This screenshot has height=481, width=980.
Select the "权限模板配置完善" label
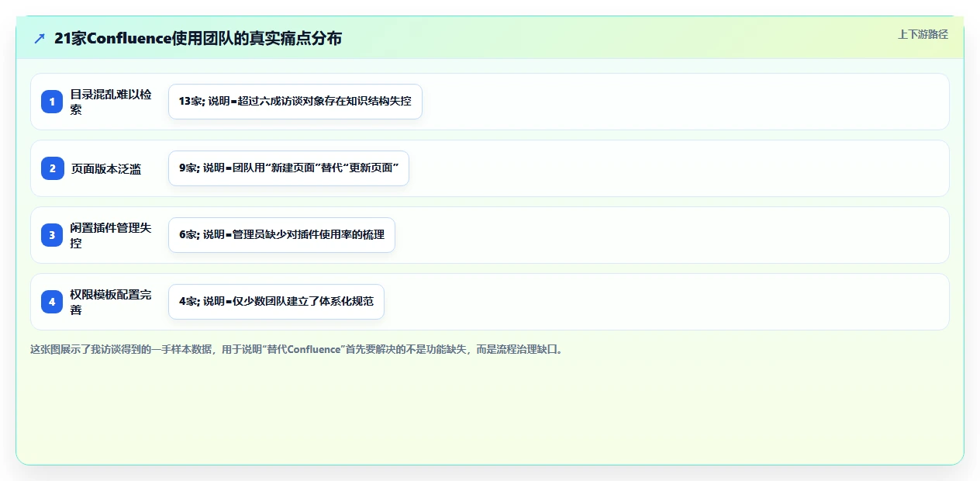coord(111,302)
